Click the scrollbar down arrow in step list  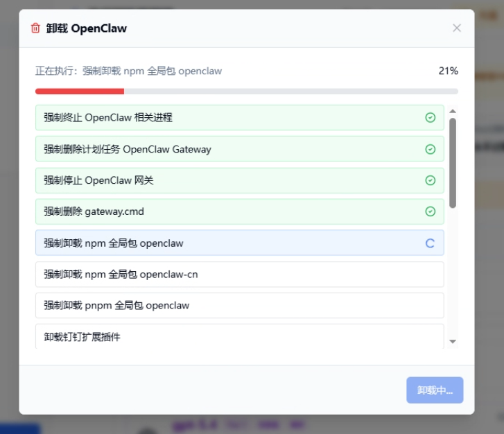click(453, 341)
